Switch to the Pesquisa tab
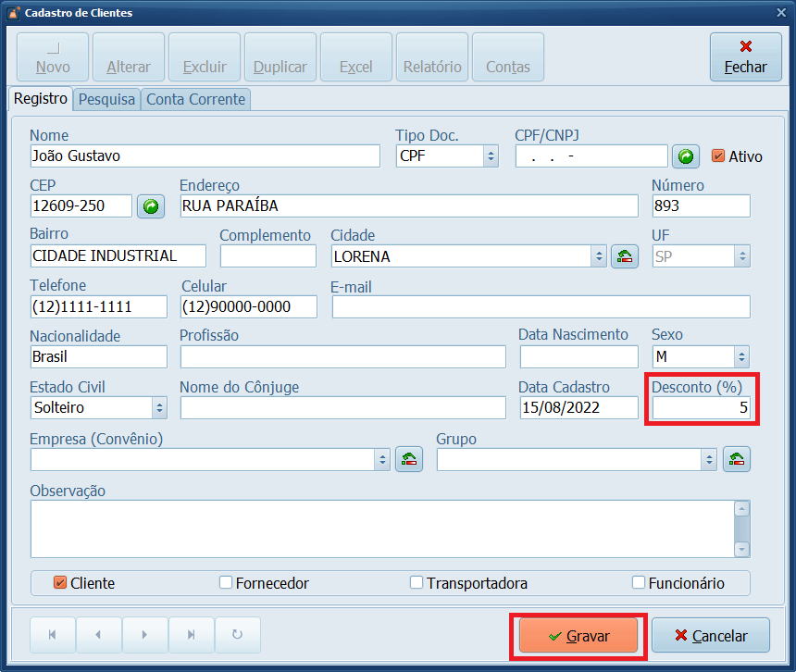This screenshot has width=796, height=672. (x=106, y=99)
